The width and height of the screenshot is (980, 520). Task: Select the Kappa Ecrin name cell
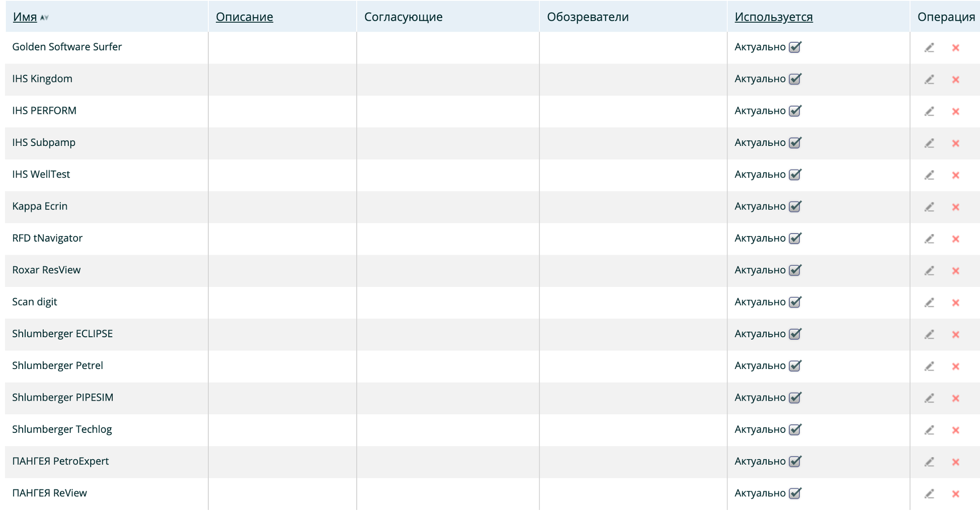click(107, 206)
